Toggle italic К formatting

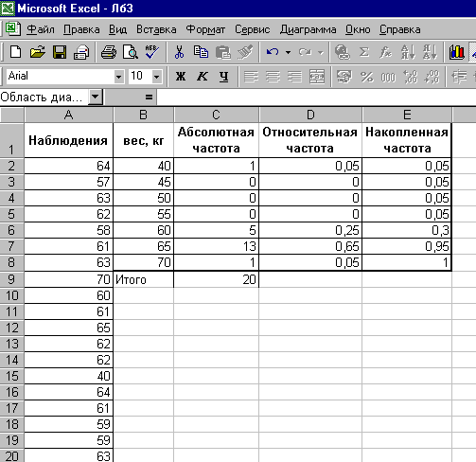point(203,77)
